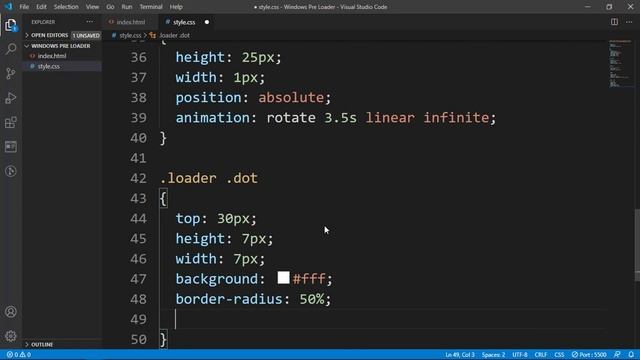
Task: Click the #fff color swatch on line 47
Action: click(283, 278)
